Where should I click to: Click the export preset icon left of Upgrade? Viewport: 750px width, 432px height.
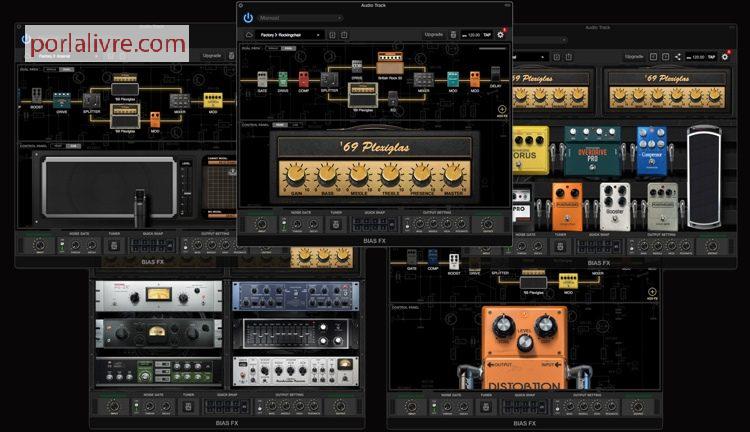coord(344,35)
